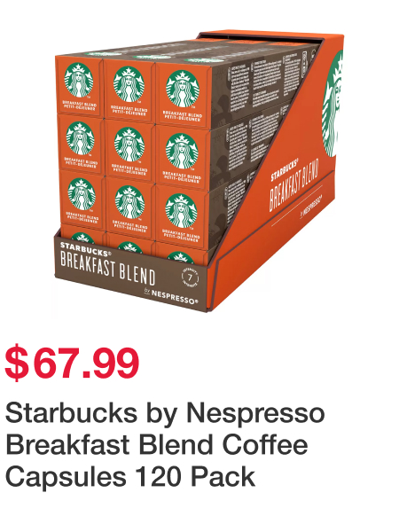The width and height of the screenshot is (399, 532).
Task: Click Starbucks logo on second-row right box
Action: click(x=182, y=151)
